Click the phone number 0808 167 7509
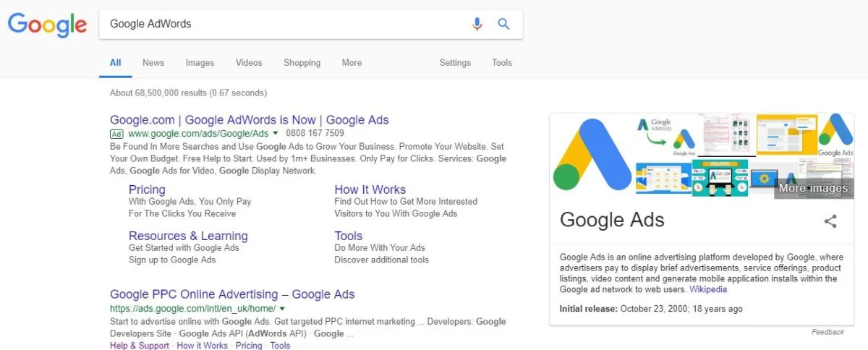Image resolution: width=868 pixels, height=350 pixels. coord(315,134)
